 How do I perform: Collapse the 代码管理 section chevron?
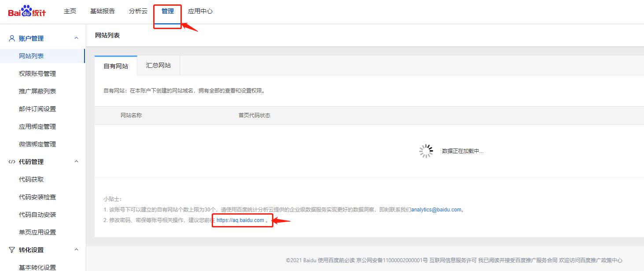pos(76,161)
